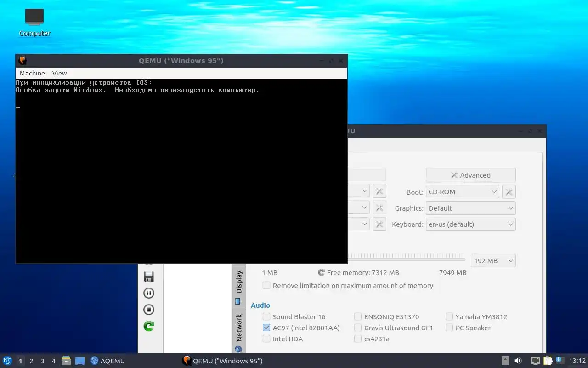The image size is (588, 368).
Task: Switch to workspace 3 in taskbar
Action: (43, 361)
